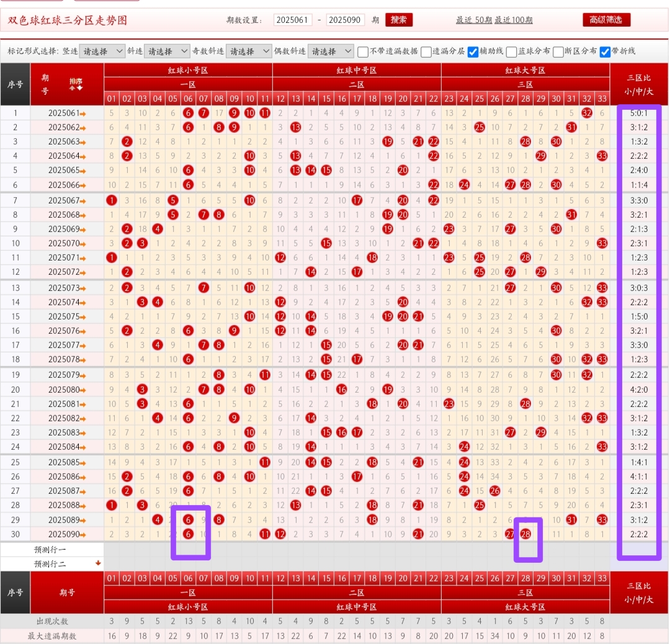Select the 双色球红球三分区走势图 tab
Screen dimensions: 670x644
pos(67,20)
